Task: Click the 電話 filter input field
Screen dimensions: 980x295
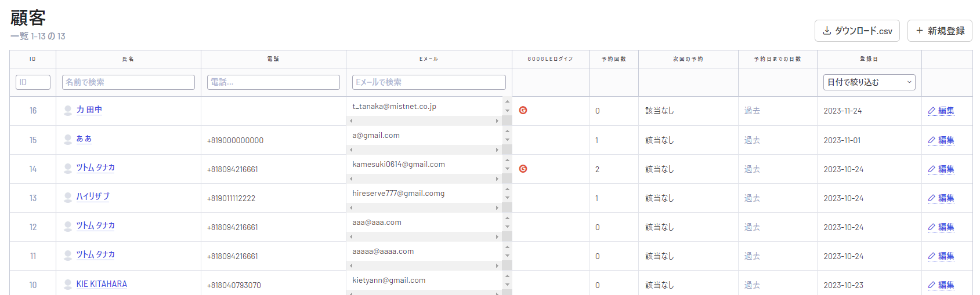Action: [x=273, y=82]
